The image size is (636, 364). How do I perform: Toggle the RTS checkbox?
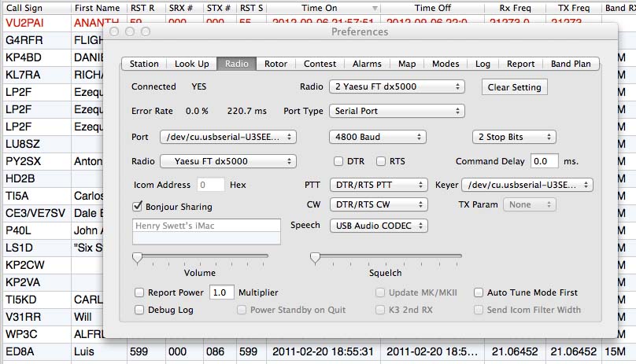pyautogui.click(x=381, y=161)
